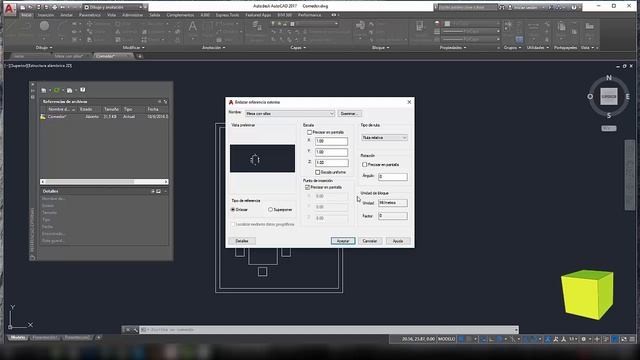Viewport: 640px width, 360px height.
Task: Open the Anotar ribbon tab
Action: point(67,15)
